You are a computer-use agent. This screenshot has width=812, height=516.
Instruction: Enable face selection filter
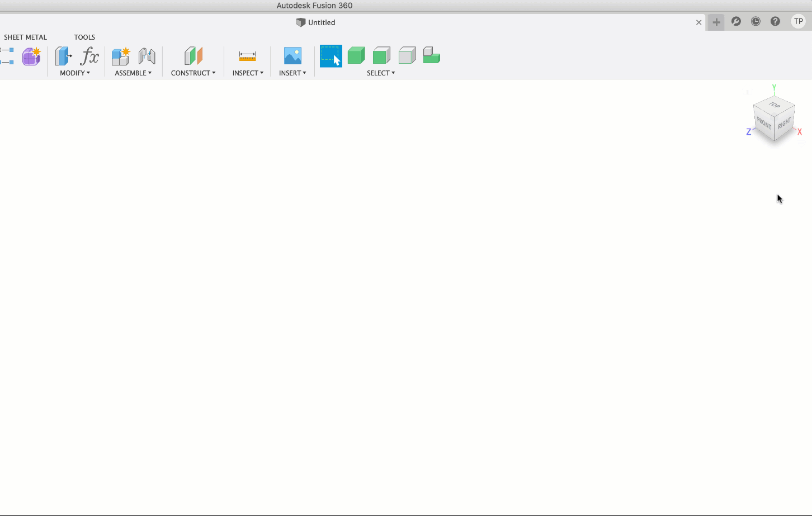(x=381, y=56)
